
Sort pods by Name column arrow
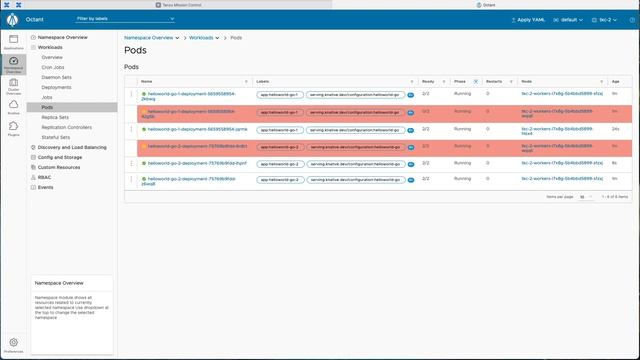[246, 82]
